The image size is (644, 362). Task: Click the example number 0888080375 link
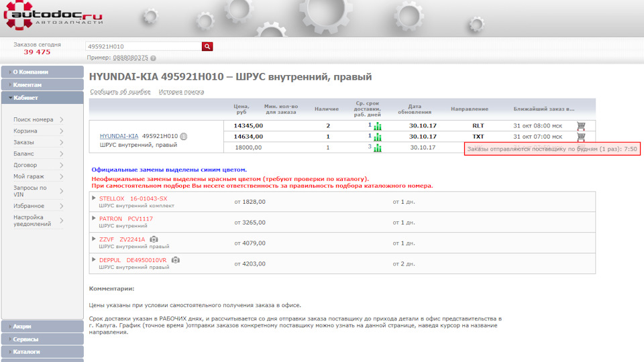click(130, 58)
